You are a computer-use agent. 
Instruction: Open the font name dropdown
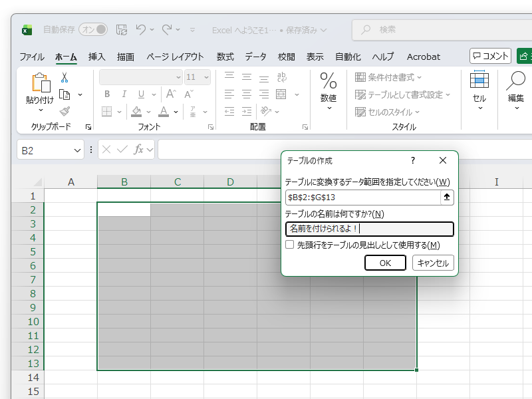[178, 77]
